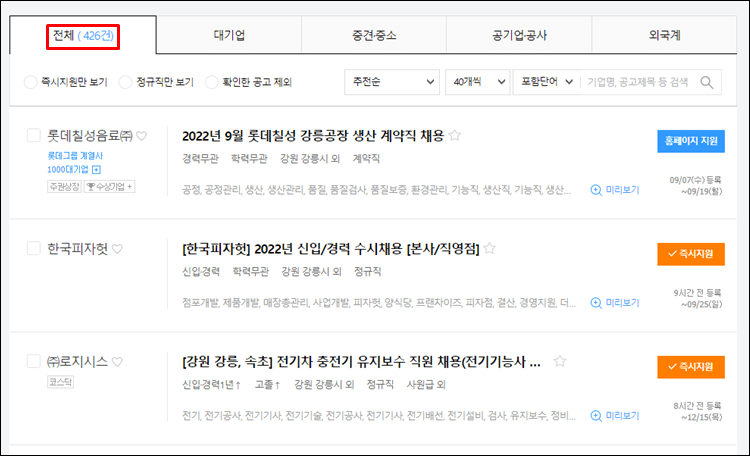The height and width of the screenshot is (456, 750).
Task: Switch to the 외국계 tab
Action: pyautogui.click(x=664, y=35)
